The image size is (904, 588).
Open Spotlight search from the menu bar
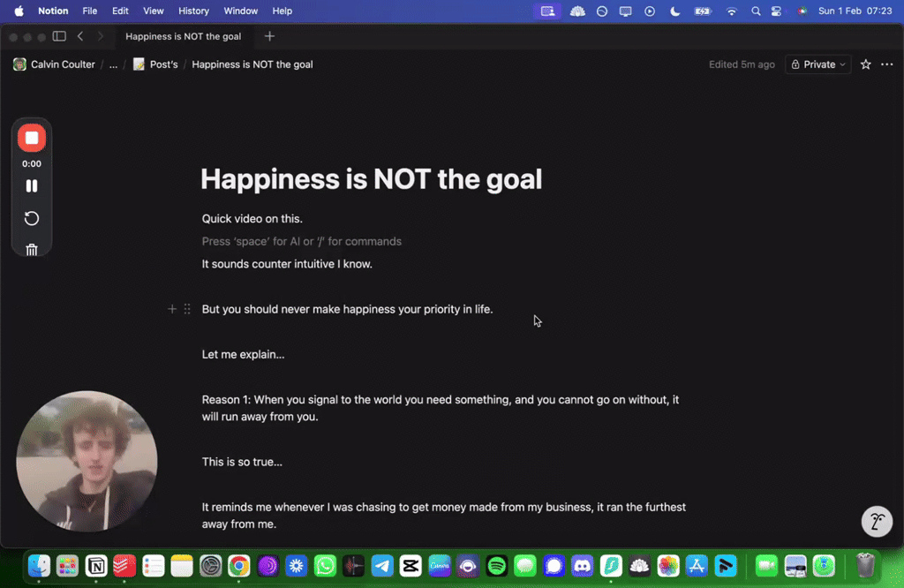click(x=755, y=11)
